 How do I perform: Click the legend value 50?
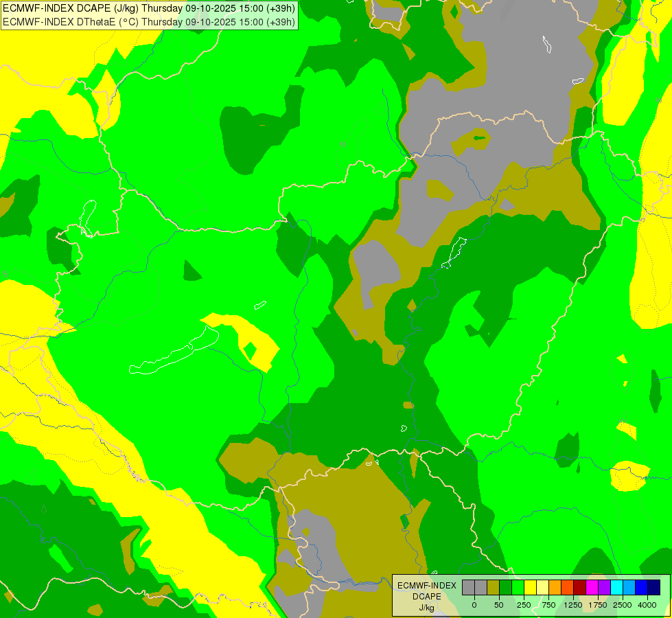click(x=499, y=605)
